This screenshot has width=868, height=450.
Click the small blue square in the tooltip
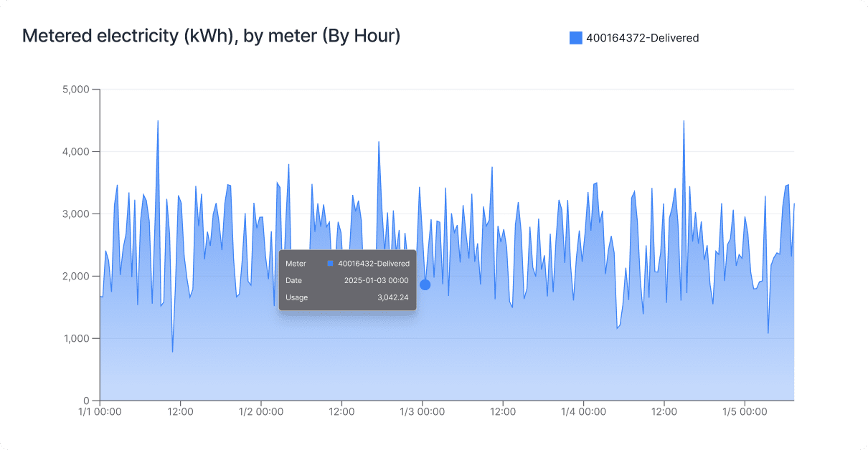(x=330, y=264)
